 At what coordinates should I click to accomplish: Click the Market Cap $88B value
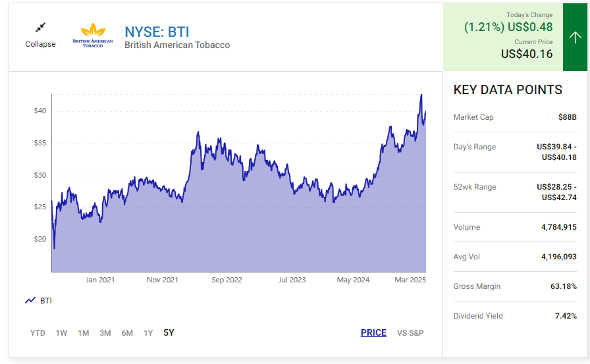(x=568, y=117)
